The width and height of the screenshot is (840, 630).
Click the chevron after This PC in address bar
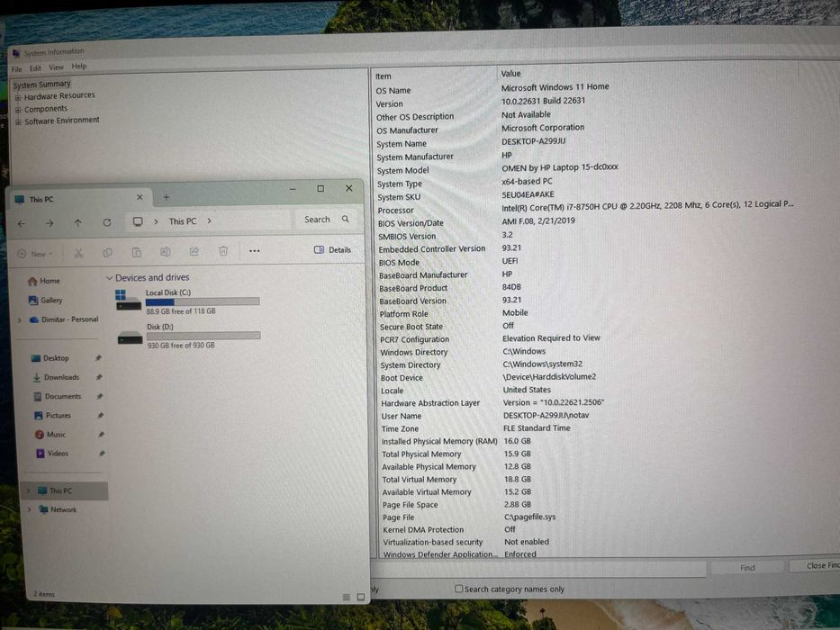[209, 220]
